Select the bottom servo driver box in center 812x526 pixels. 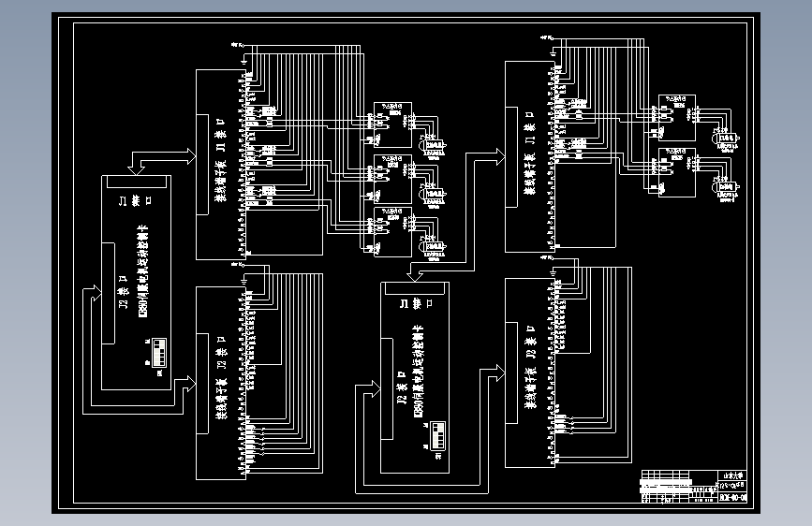(393, 231)
